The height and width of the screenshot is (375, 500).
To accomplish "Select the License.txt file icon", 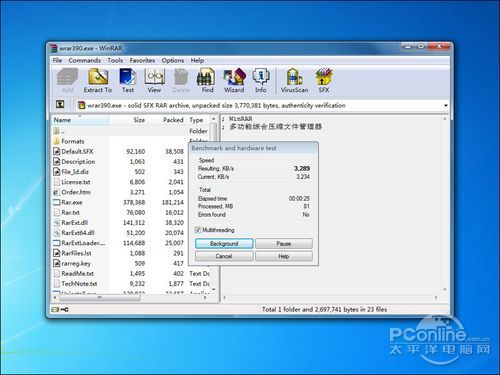I will pyautogui.click(x=56, y=182).
